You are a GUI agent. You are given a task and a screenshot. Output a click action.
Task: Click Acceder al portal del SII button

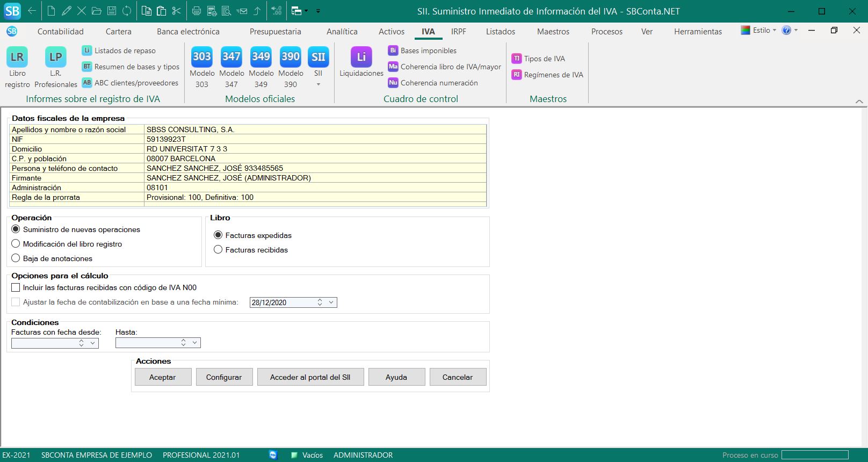[x=310, y=377]
